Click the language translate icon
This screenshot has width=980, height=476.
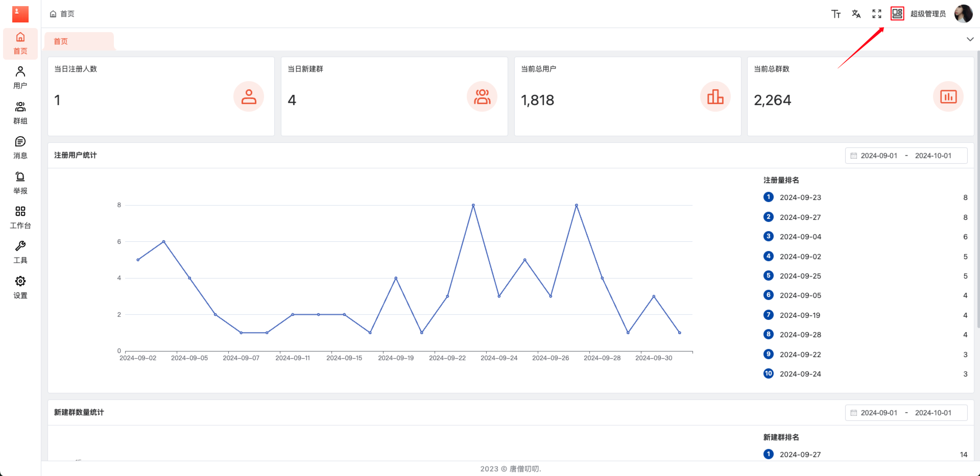pyautogui.click(x=856, y=14)
